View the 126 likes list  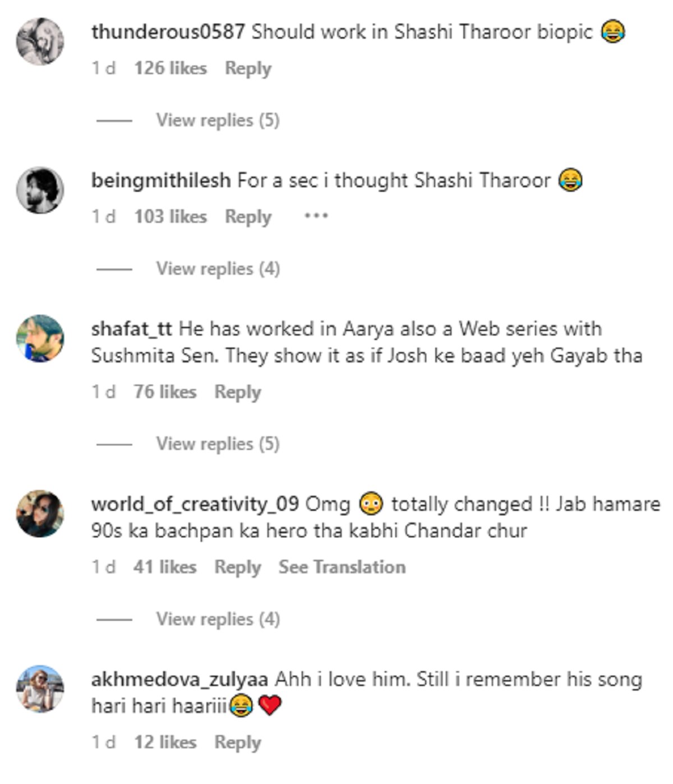point(170,68)
